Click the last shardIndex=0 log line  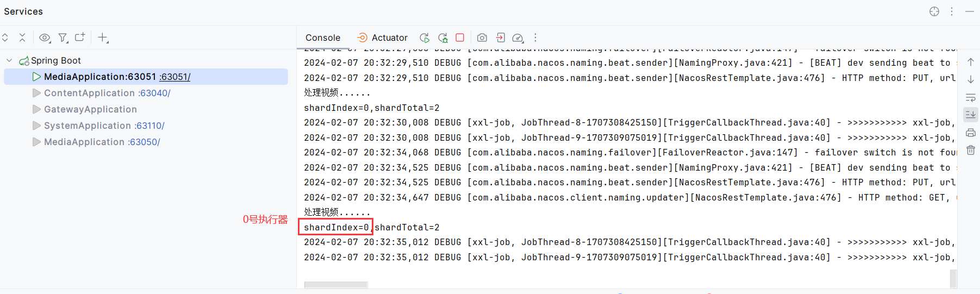372,227
